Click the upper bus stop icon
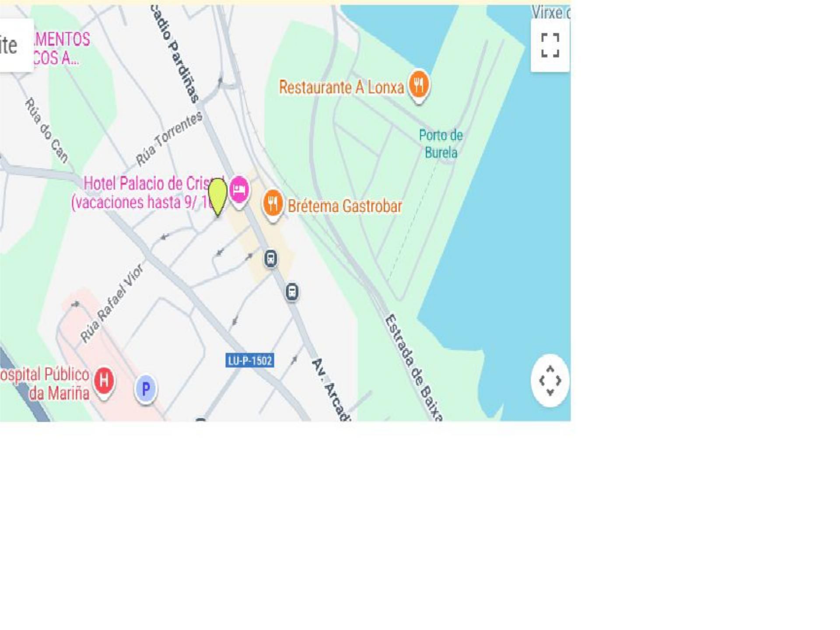Image resolution: width=840 pixels, height=630 pixels. (271, 259)
